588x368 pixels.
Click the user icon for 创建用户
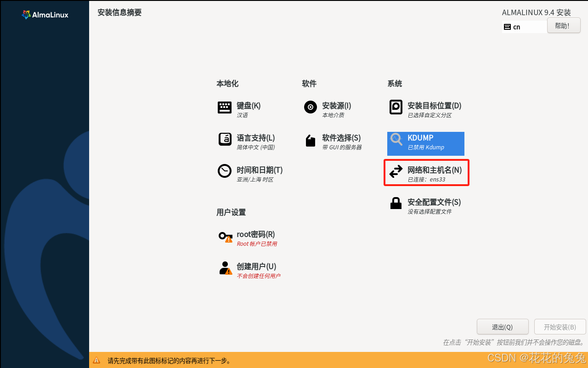pos(225,268)
